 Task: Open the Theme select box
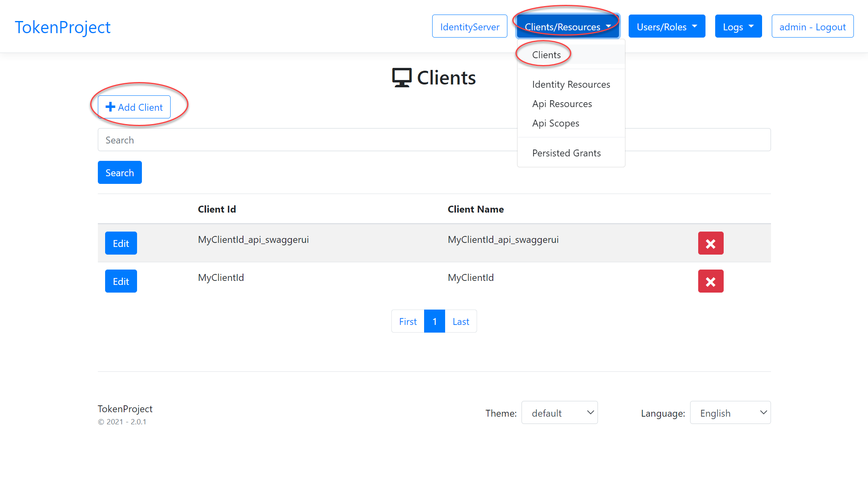[x=559, y=413]
